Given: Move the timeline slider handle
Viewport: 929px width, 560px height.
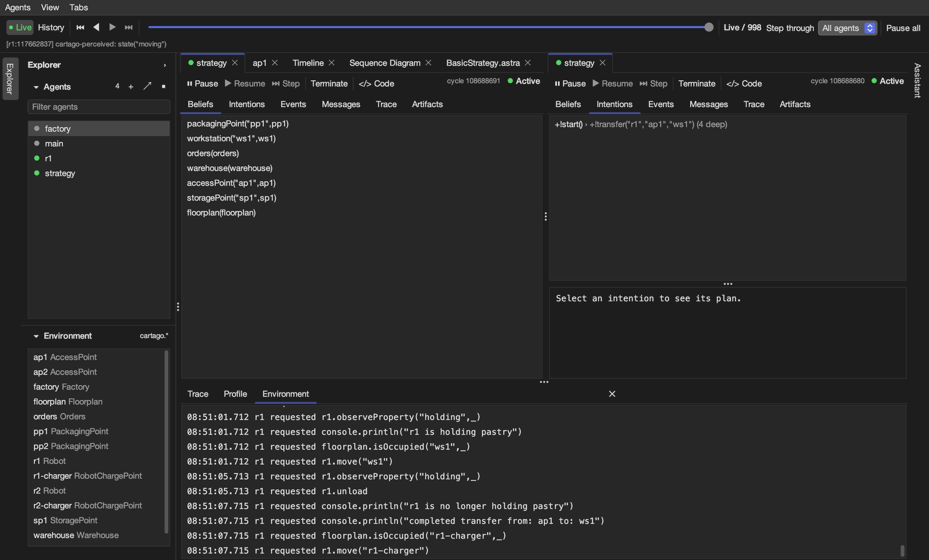Looking at the screenshot, I should tap(709, 27).
